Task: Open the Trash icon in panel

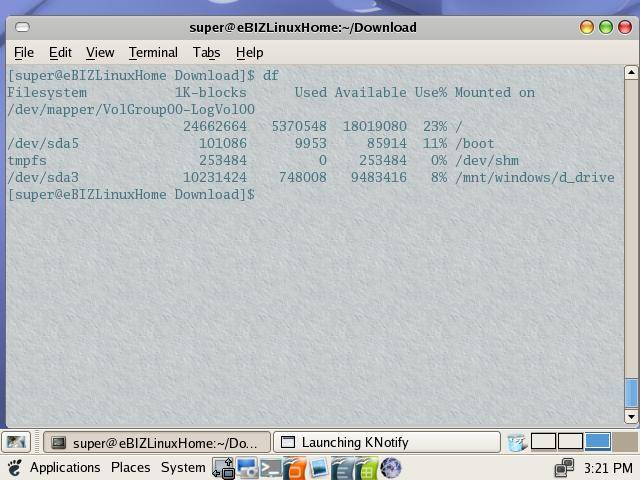Action: pos(516,442)
